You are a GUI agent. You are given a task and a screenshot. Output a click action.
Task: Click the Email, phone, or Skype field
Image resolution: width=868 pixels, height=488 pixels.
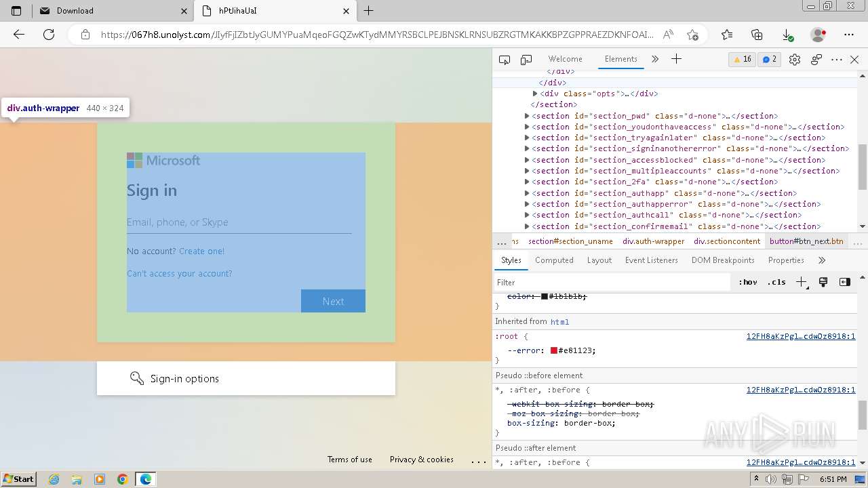tap(239, 222)
